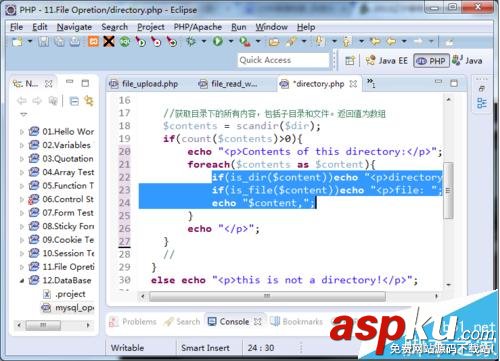Image resolution: width=500 pixels, height=361 pixels.
Task: Click the black X toolbar icon
Action: 109,42
